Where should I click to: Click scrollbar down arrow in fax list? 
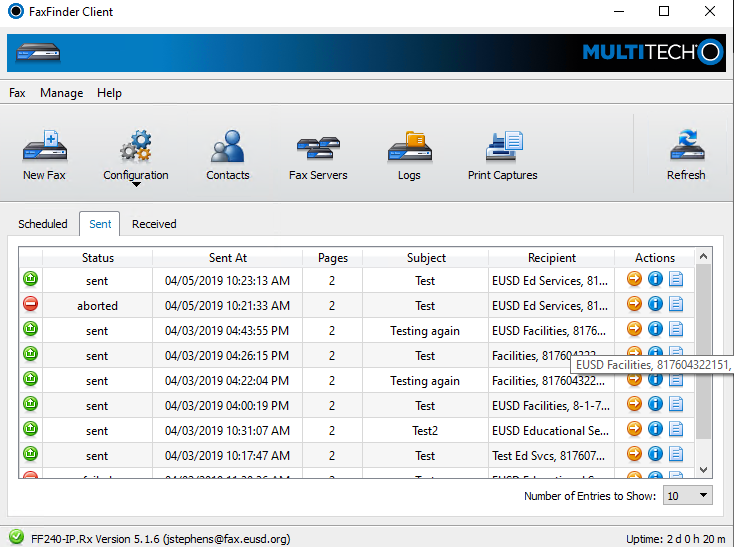click(x=703, y=470)
